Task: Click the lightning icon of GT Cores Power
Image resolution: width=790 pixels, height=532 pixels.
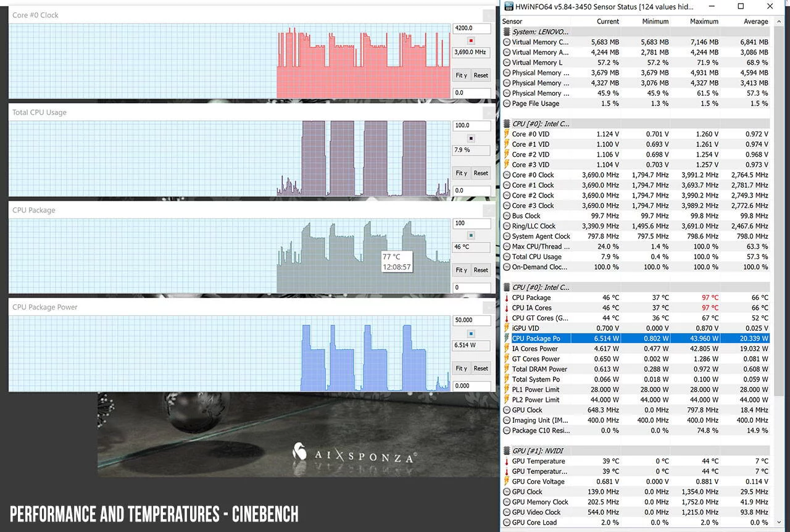Action: 507,359
